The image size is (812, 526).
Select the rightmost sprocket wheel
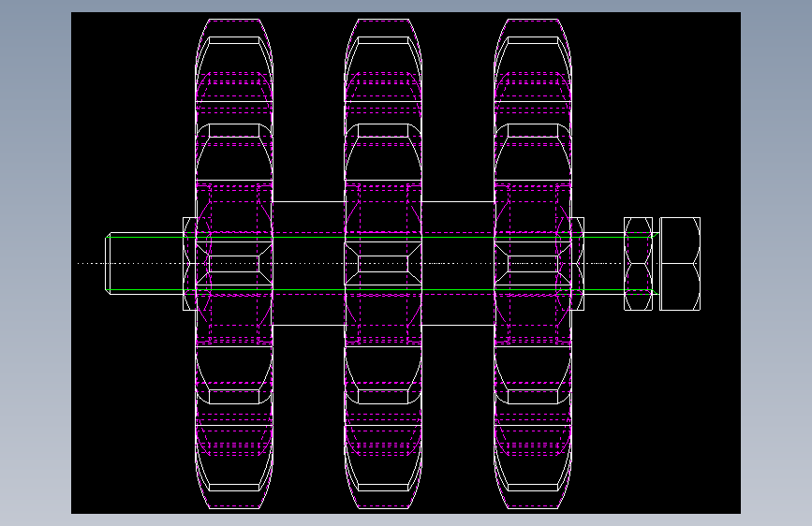[x=533, y=264]
